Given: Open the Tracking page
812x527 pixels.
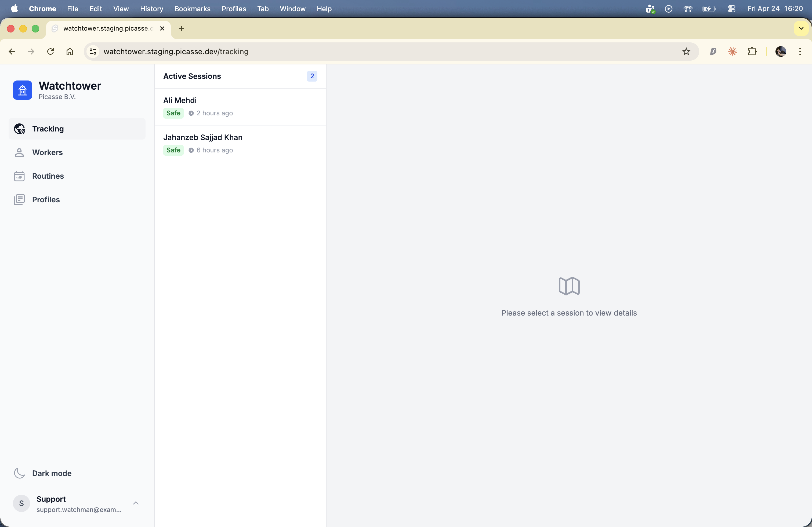Looking at the screenshot, I should point(77,129).
